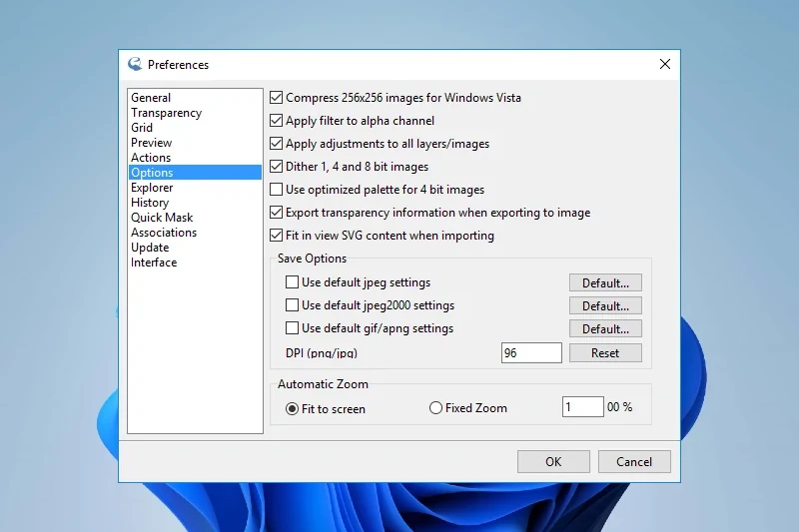The width and height of the screenshot is (799, 532).
Task: Check Use default jpeg settings
Action: point(293,282)
